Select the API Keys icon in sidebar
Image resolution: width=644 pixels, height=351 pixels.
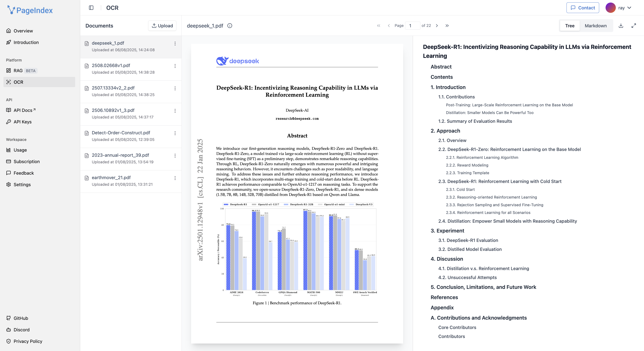tap(9, 122)
